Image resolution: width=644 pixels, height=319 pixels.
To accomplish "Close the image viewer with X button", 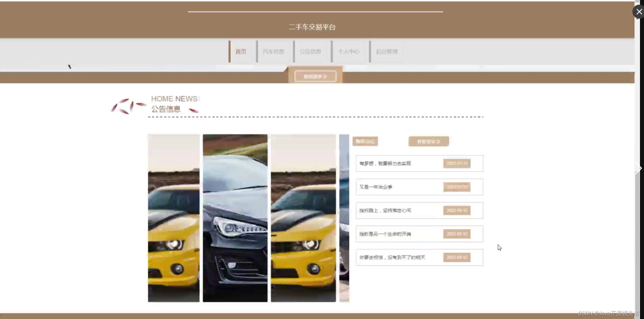I will point(638,12).
